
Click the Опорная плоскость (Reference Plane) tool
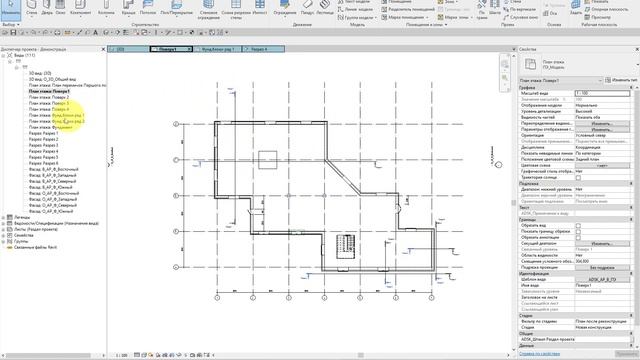[606, 9]
